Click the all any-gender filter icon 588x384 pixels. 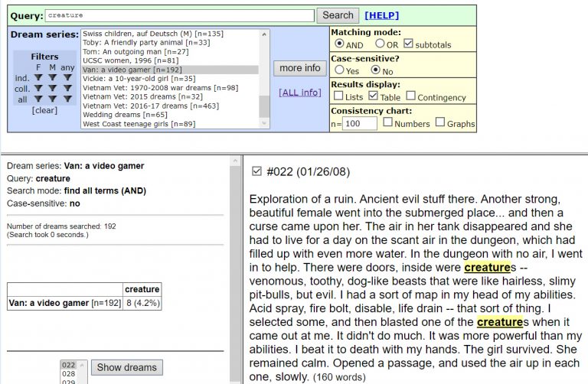[67, 99]
